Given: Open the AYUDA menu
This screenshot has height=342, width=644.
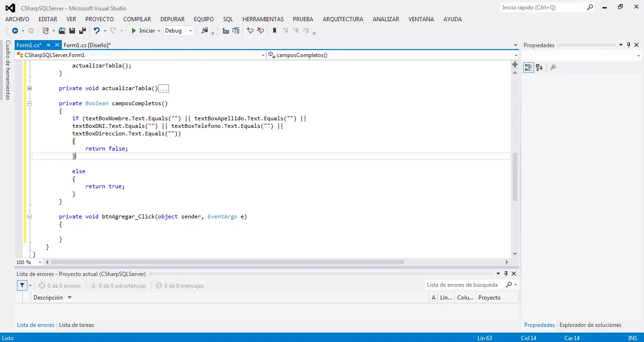Looking at the screenshot, I should [452, 19].
